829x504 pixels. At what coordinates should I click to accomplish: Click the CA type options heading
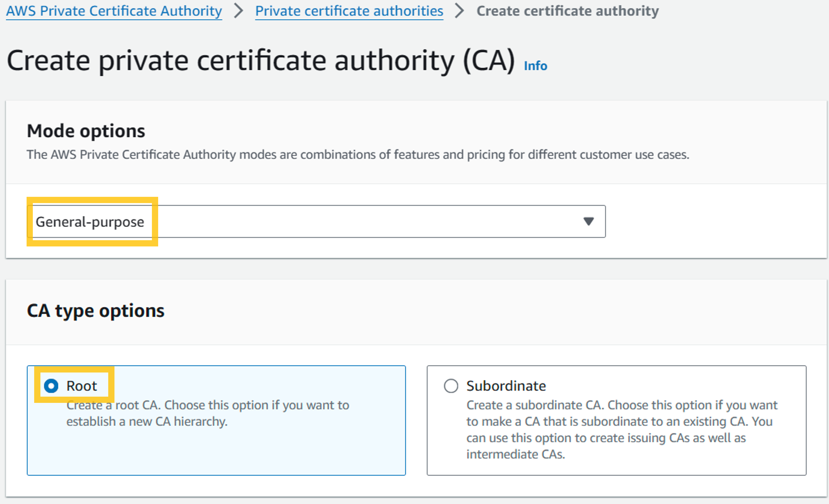tap(95, 311)
